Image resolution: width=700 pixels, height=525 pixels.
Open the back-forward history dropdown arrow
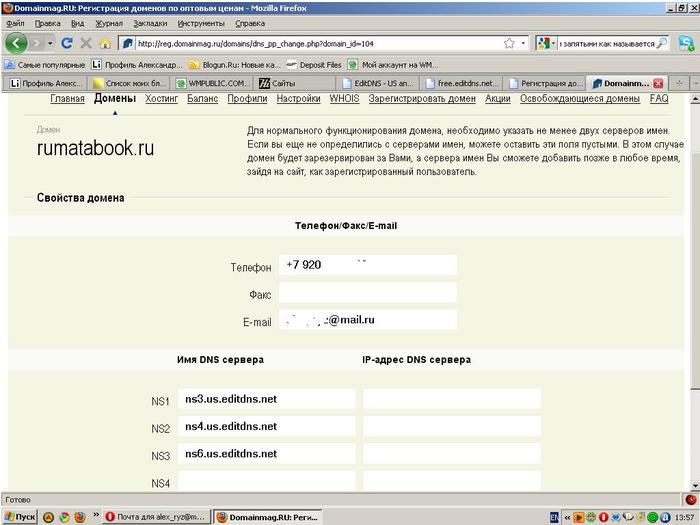click(50, 43)
